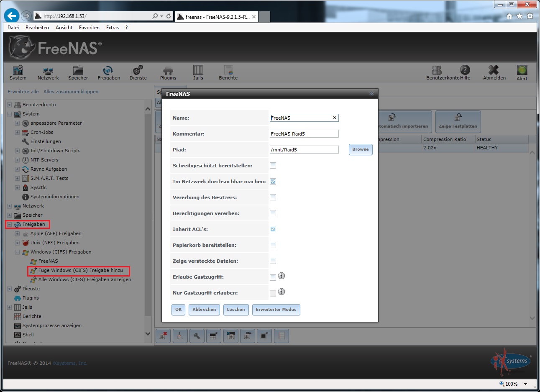Open the Ansicht menu
Image resolution: width=540 pixels, height=392 pixels.
click(x=64, y=28)
